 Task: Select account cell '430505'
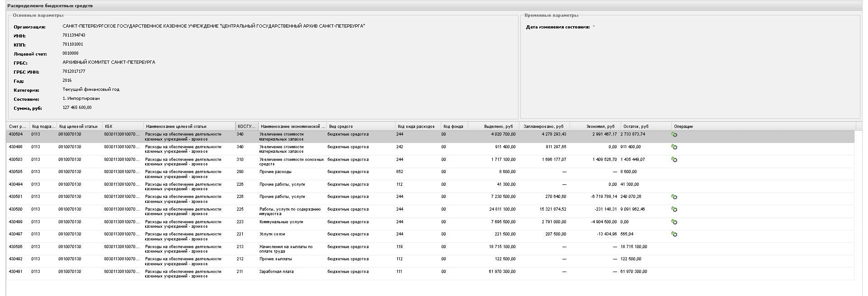click(16, 172)
